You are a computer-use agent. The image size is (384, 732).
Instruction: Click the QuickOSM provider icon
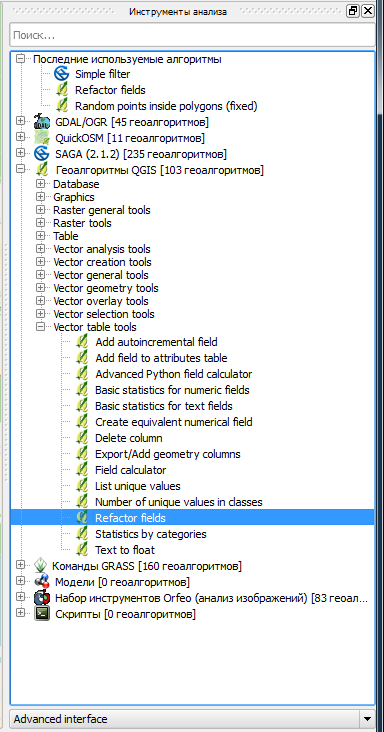click(x=42, y=138)
